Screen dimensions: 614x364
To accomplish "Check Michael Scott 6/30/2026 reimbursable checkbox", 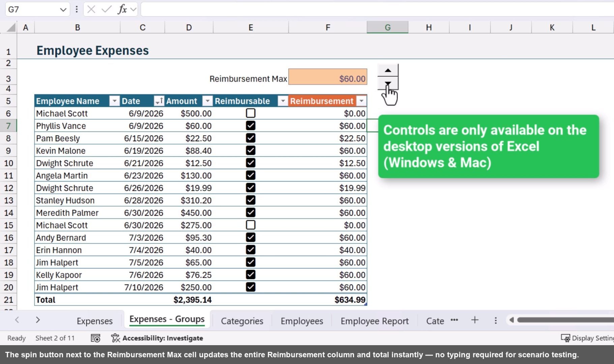I will (x=251, y=225).
